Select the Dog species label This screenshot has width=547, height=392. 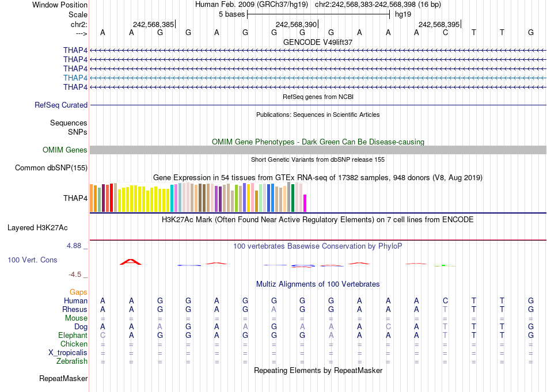[81, 327]
